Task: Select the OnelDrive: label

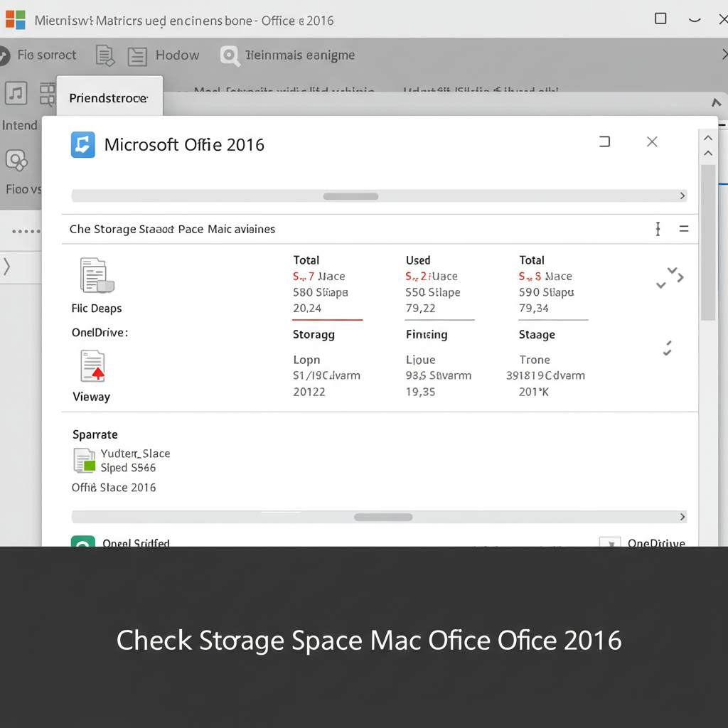Action: [x=100, y=333]
